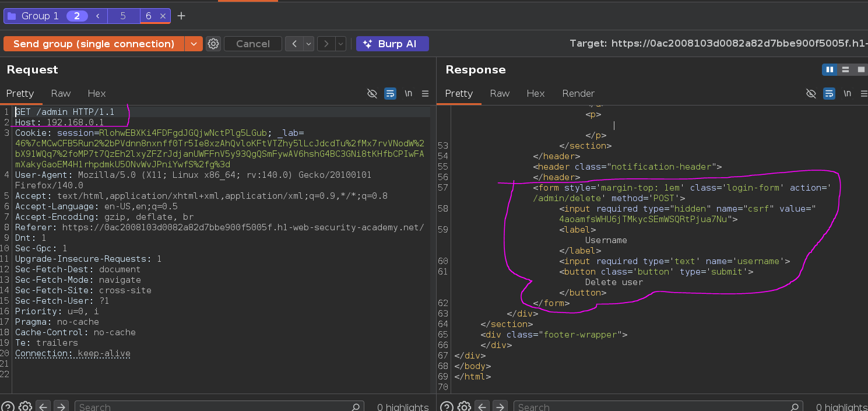Click magnifier icon in Response search field

pyautogui.click(x=795, y=407)
